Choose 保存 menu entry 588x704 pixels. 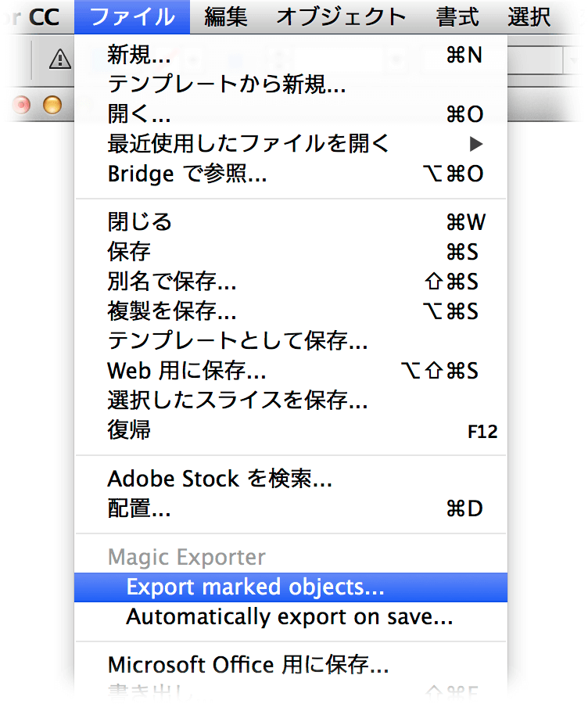(x=130, y=252)
